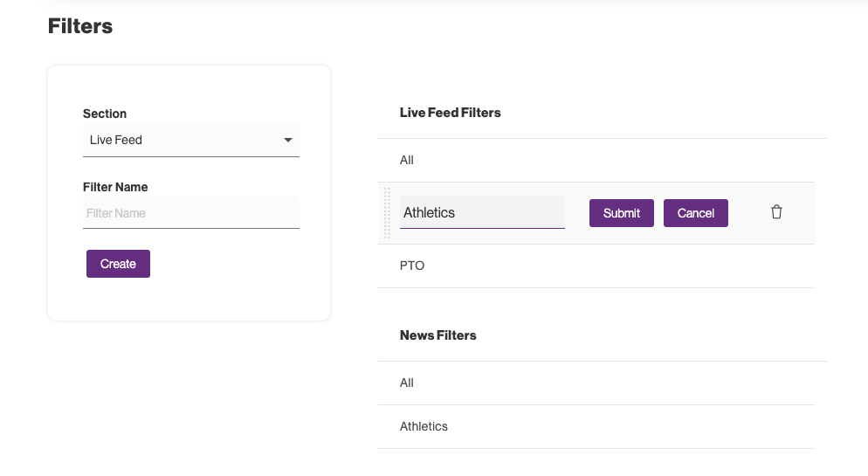Select 'All' under Live Feed Filters

pyautogui.click(x=407, y=160)
